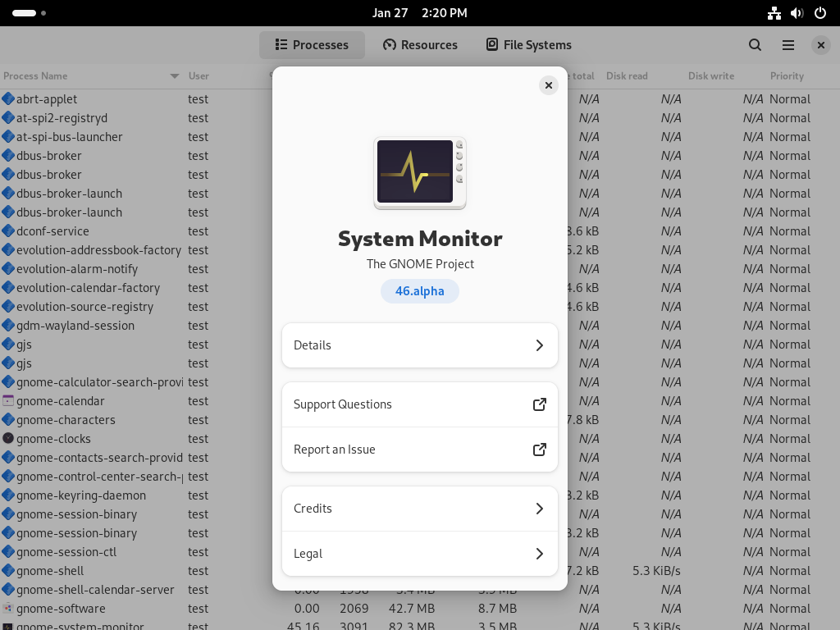Click the Normal priority in abrt-applet row
This screenshot has height=630, width=840.
[790, 99]
